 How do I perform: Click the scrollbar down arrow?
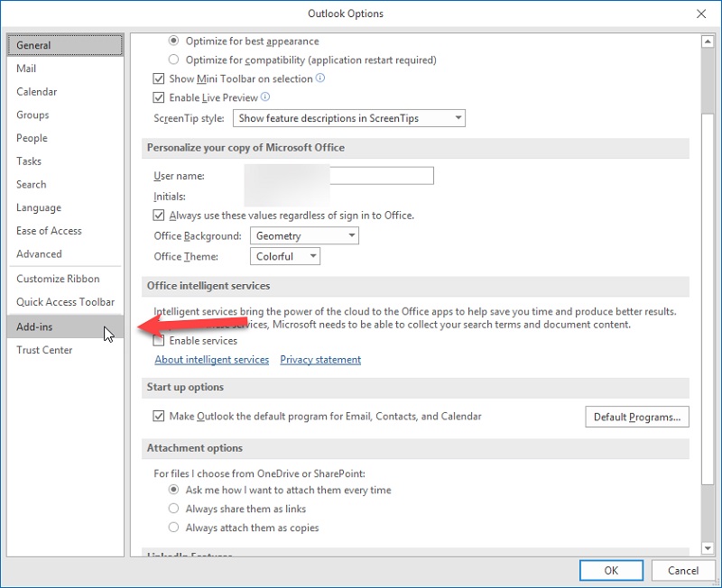708,548
